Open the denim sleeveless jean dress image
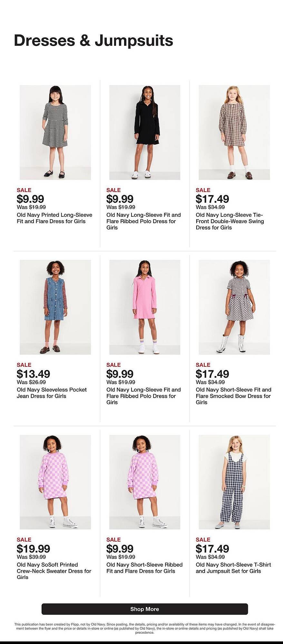The image size is (283, 644). tap(55, 307)
